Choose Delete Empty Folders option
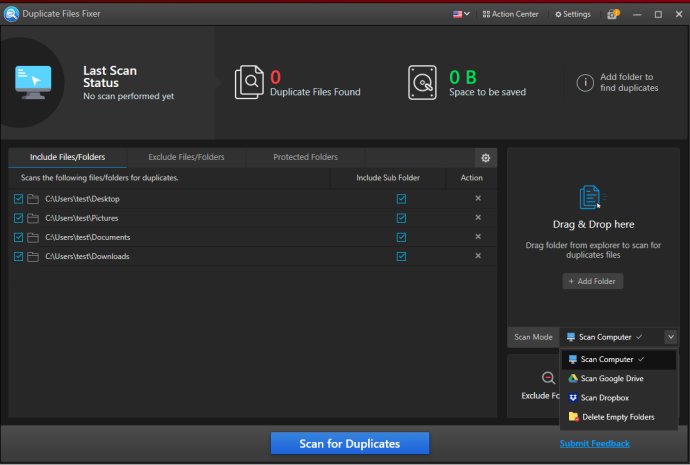The height and width of the screenshot is (465, 690). (x=619, y=417)
